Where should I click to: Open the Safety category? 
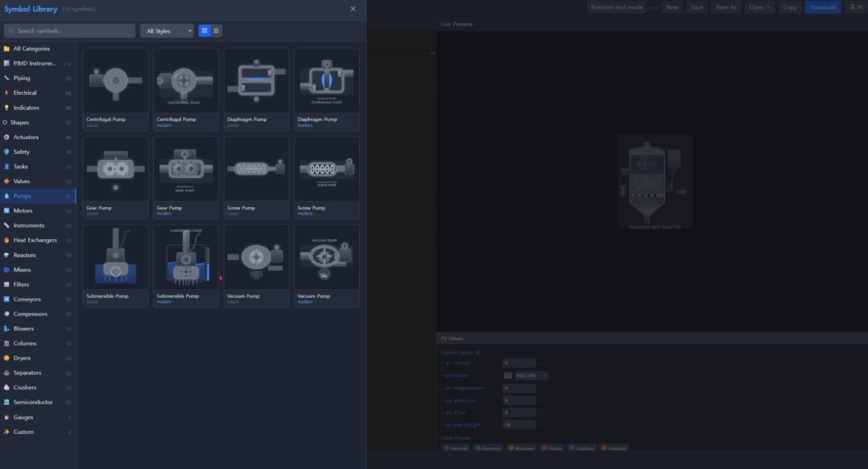click(x=38, y=152)
